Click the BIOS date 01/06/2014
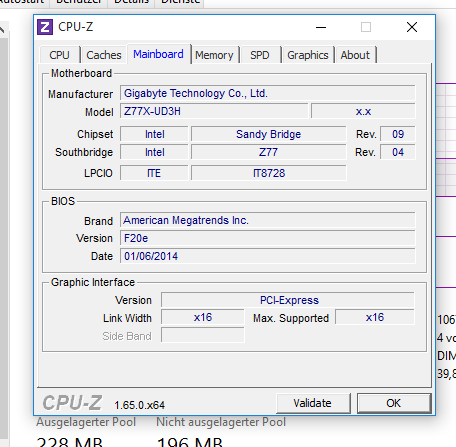Image resolution: width=456 pixels, height=447 pixels. tap(268, 256)
